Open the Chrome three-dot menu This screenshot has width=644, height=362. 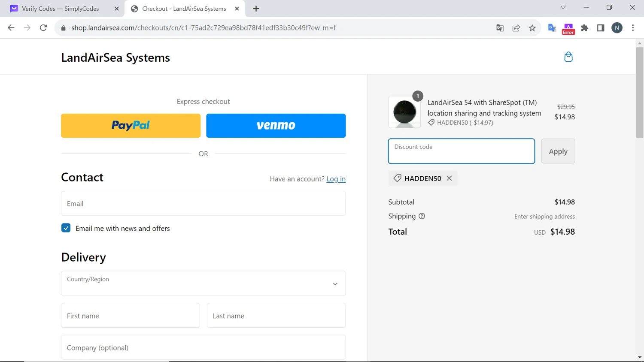(x=633, y=28)
